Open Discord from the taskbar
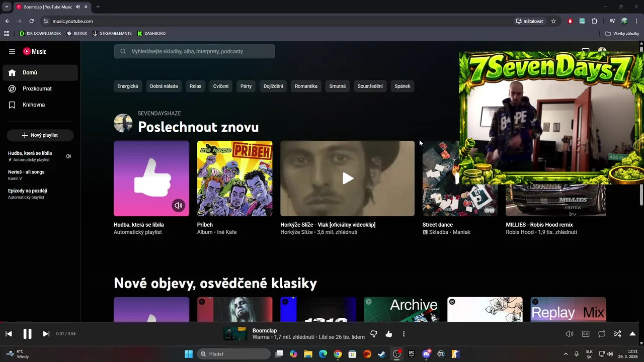Image resolution: width=644 pixels, height=362 pixels. click(426, 354)
